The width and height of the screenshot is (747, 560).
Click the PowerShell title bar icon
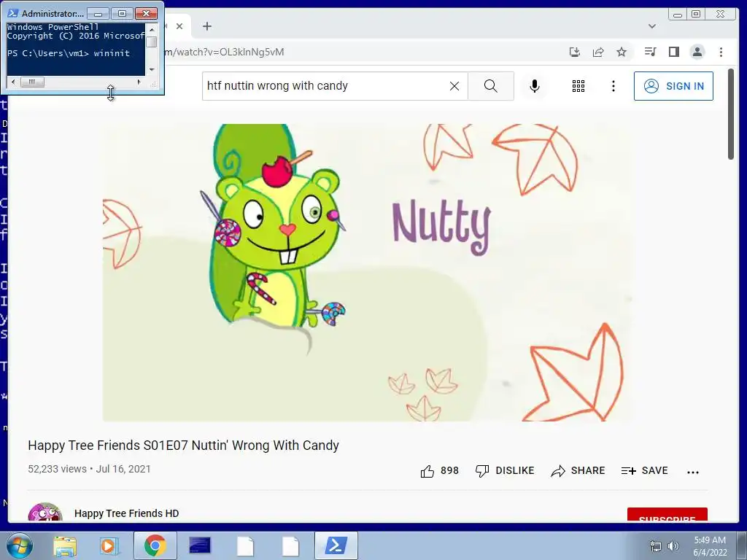click(x=13, y=13)
